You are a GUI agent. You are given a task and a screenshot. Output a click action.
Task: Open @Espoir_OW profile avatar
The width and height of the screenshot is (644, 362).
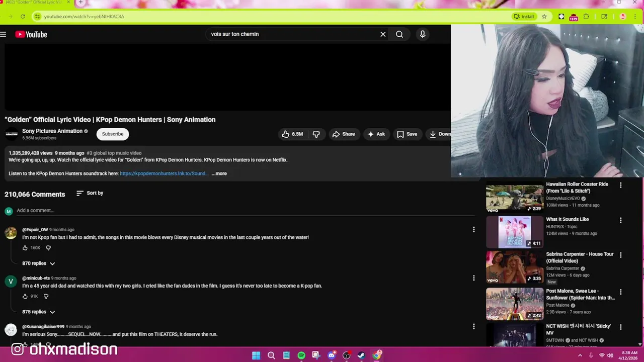11,233
